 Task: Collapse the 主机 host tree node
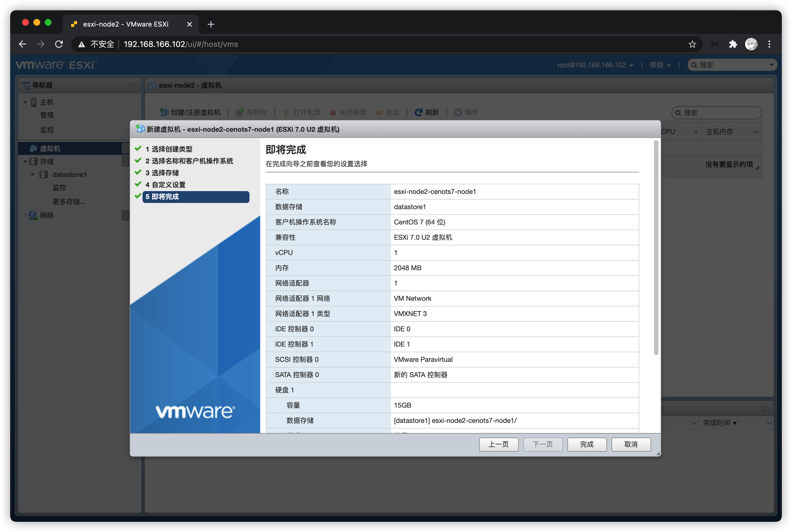pos(25,102)
